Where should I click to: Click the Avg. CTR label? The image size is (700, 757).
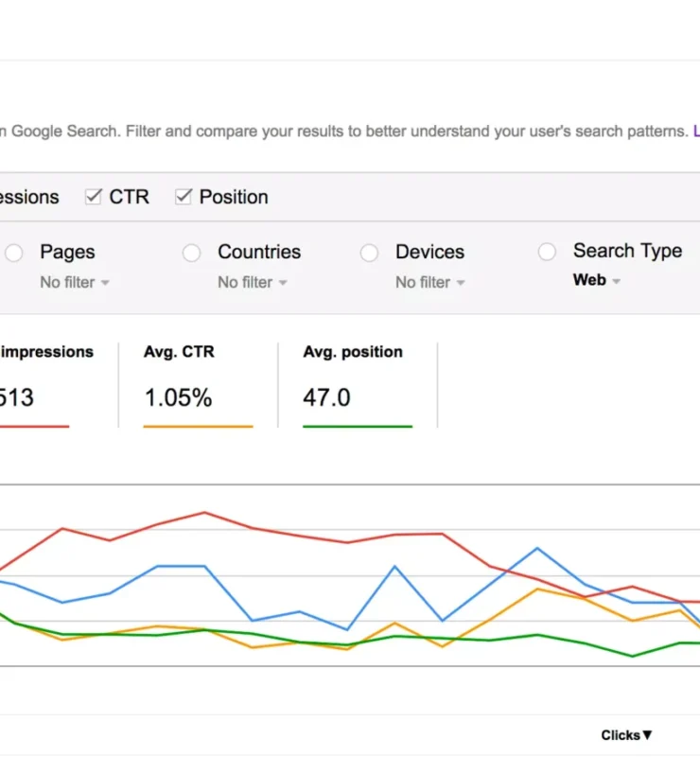[x=179, y=352]
